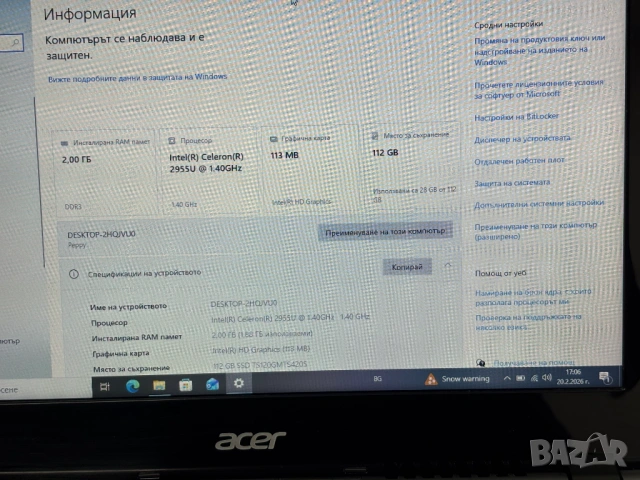The height and width of the screenshot is (480, 640).
Task: Open the volume speaker tray icon
Action: (547, 378)
